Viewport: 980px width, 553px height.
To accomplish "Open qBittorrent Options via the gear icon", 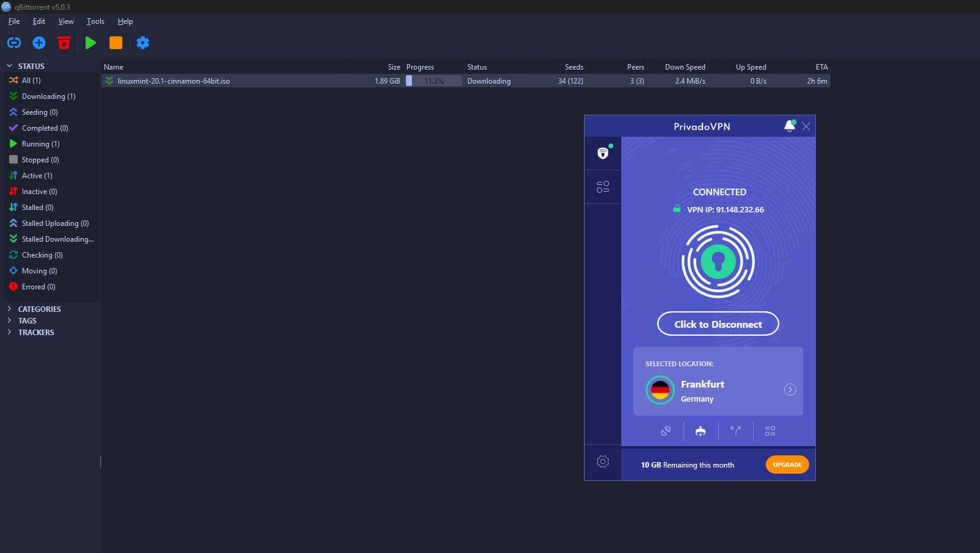I will pos(143,43).
